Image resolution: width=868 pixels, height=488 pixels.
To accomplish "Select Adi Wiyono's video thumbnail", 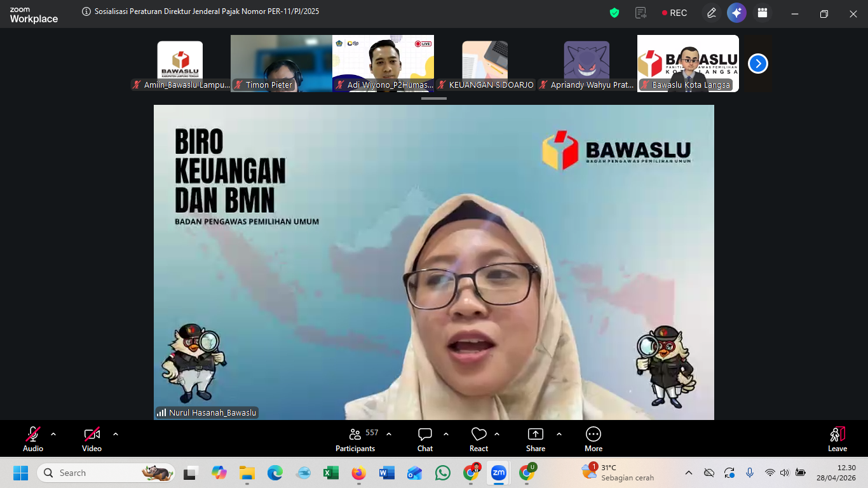I will tap(383, 63).
